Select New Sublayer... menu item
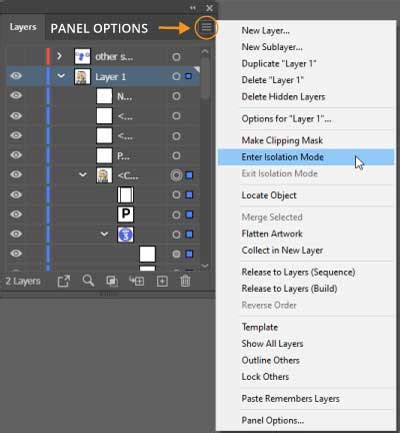Viewport: 400px width, 433px height. (272, 47)
